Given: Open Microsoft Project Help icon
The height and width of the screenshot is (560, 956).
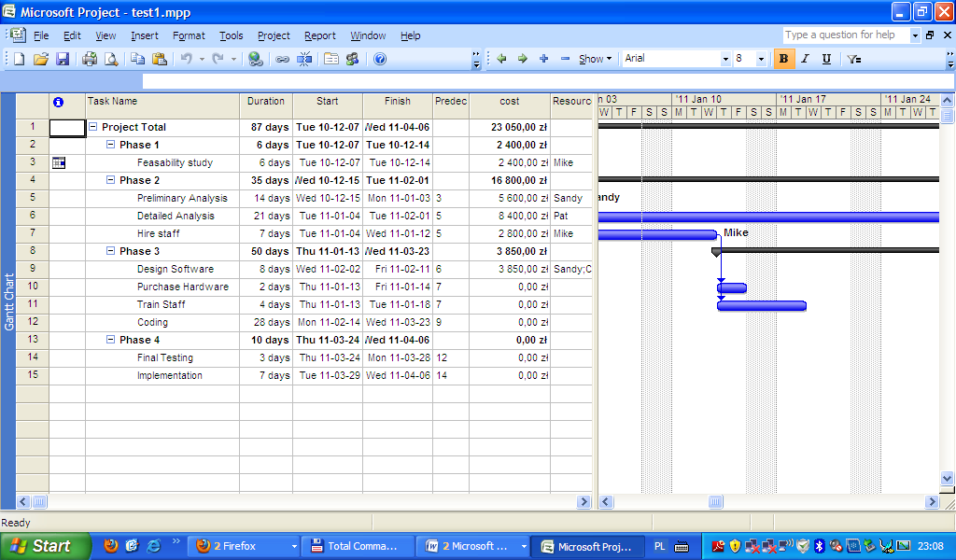Looking at the screenshot, I should [380, 59].
